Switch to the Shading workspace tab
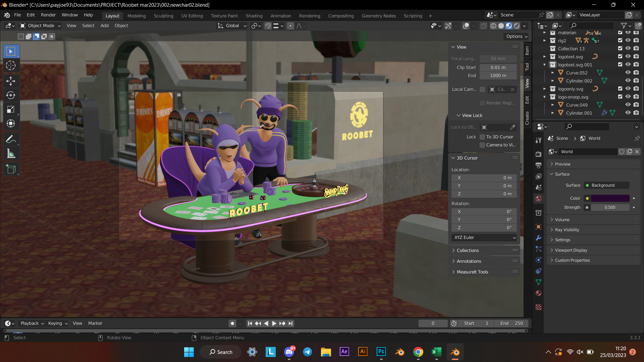 coord(254,16)
